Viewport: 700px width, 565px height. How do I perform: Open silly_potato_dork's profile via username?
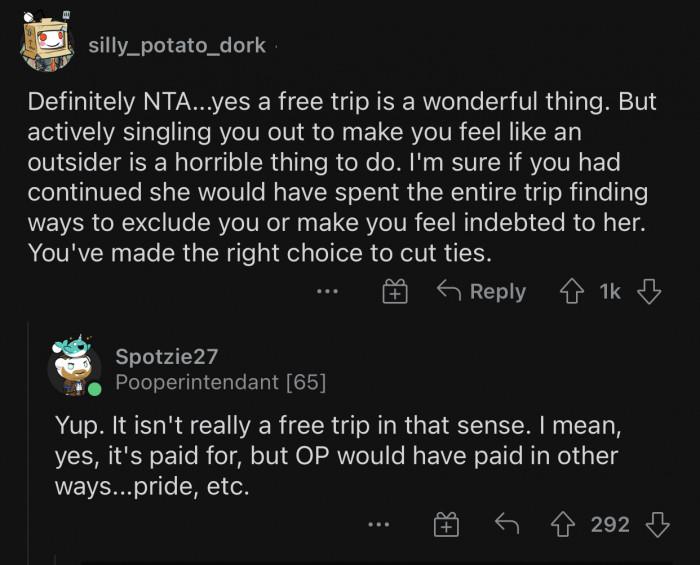[178, 45]
